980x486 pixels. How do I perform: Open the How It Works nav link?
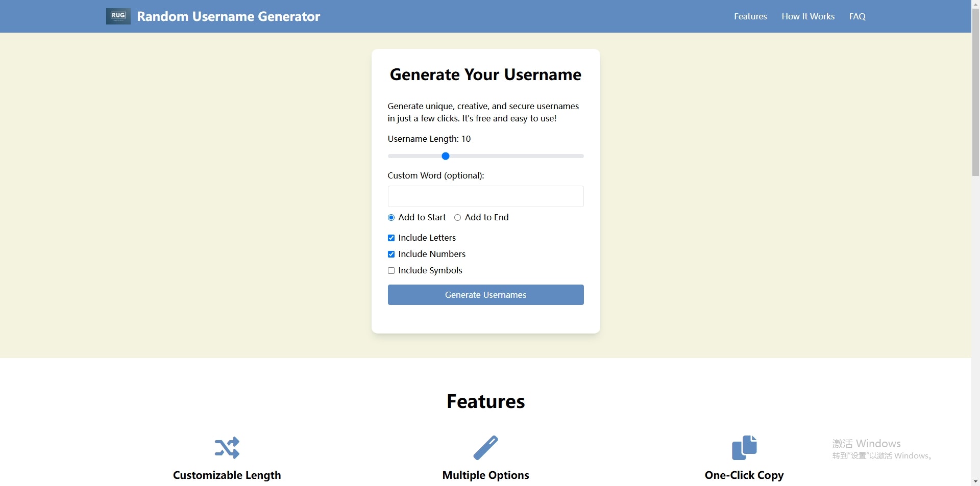click(808, 16)
